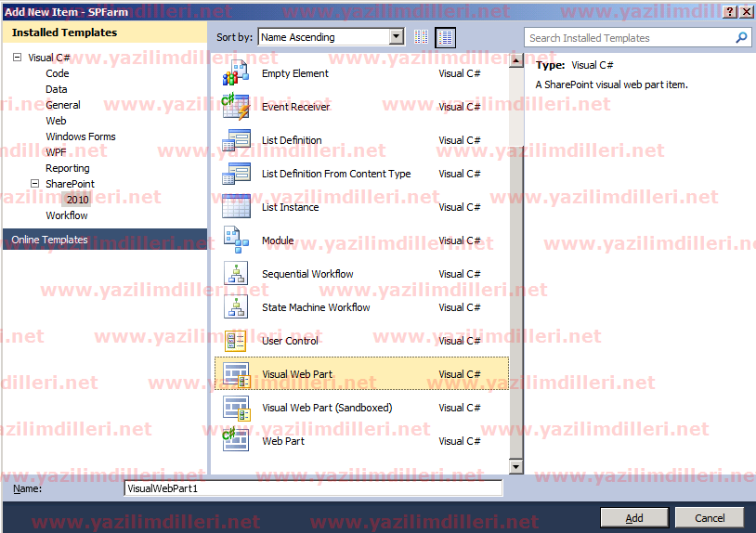Select the User Control icon
The height and width of the screenshot is (533, 756).
[236, 340]
